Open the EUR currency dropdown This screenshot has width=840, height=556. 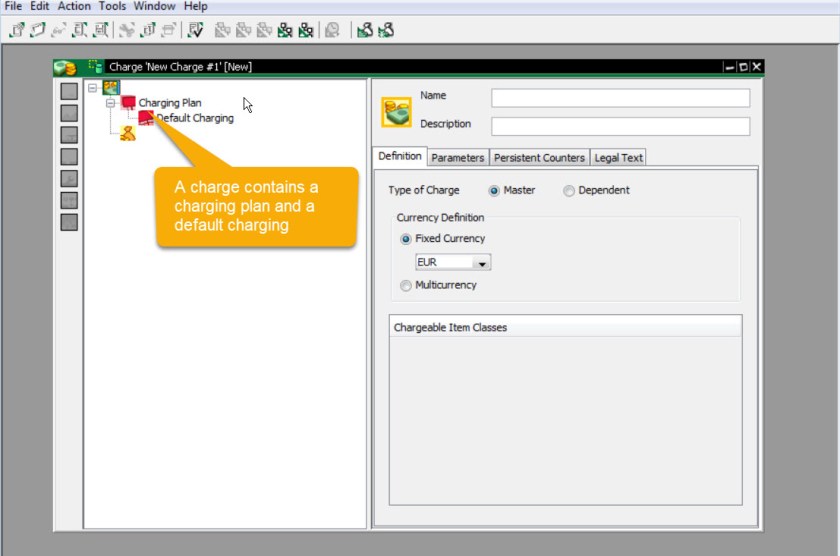point(482,263)
